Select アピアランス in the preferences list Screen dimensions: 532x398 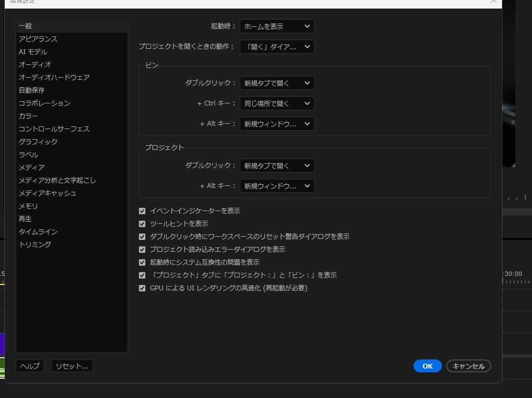(x=38, y=39)
